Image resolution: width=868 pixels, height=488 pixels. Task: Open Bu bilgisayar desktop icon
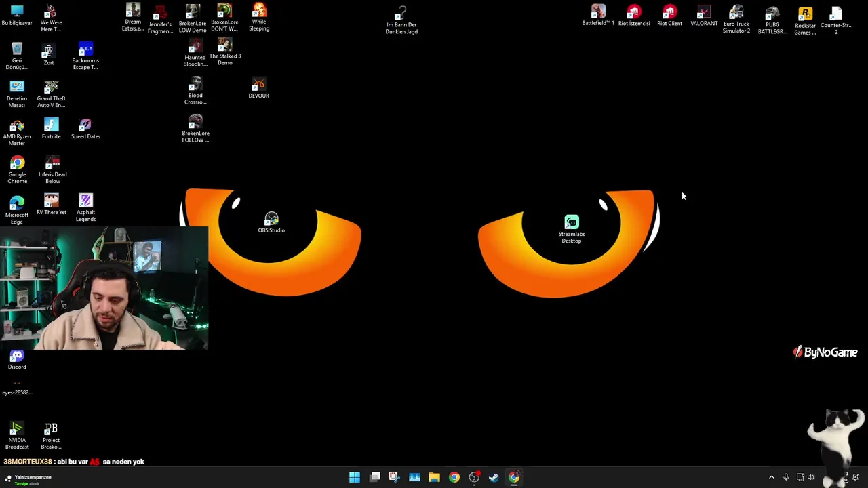coord(17,15)
